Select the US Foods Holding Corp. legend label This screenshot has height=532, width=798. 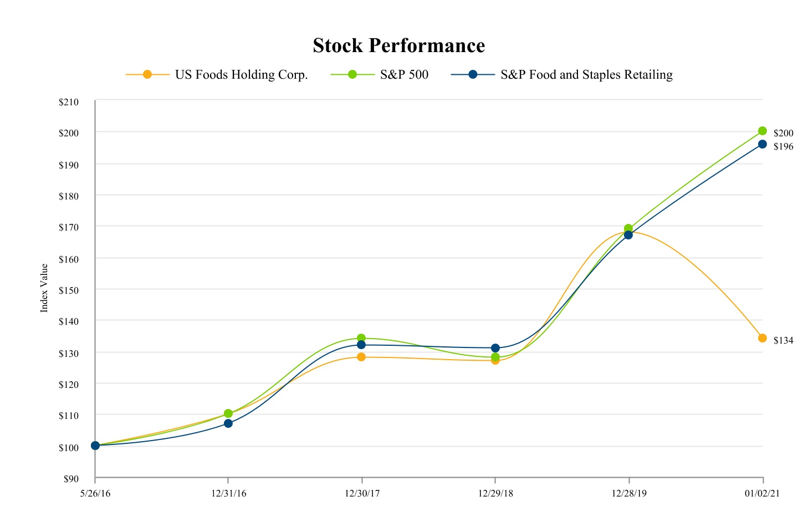coord(241,75)
